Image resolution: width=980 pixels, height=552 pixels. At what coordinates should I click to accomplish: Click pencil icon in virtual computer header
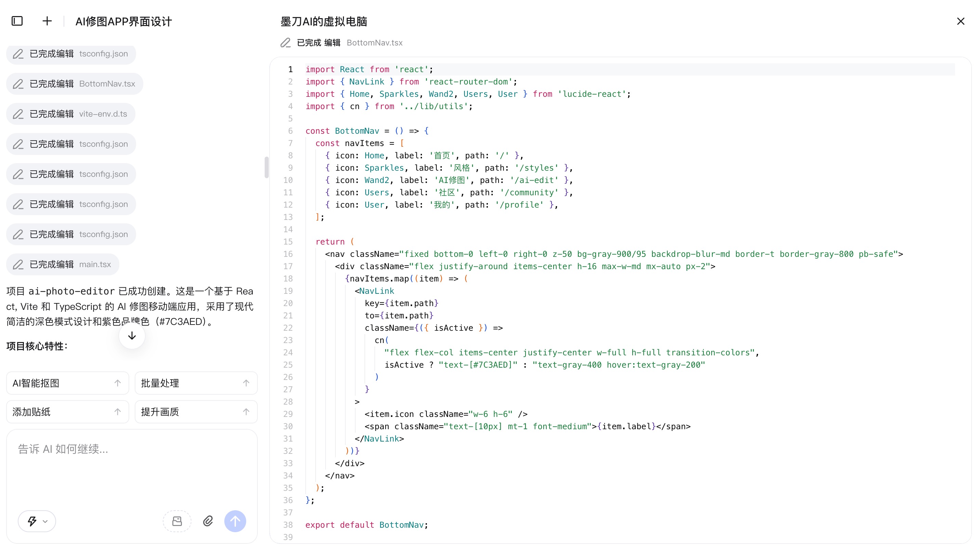(285, 43)
